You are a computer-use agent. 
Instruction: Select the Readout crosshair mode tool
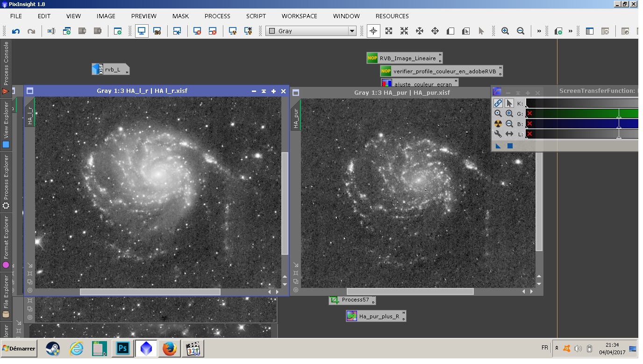373,31
